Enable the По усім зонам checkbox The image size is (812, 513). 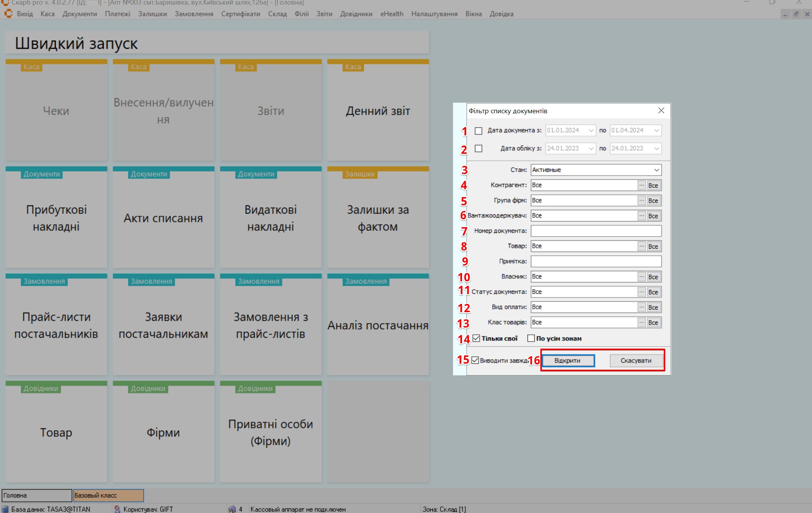[x=531, y=338]
